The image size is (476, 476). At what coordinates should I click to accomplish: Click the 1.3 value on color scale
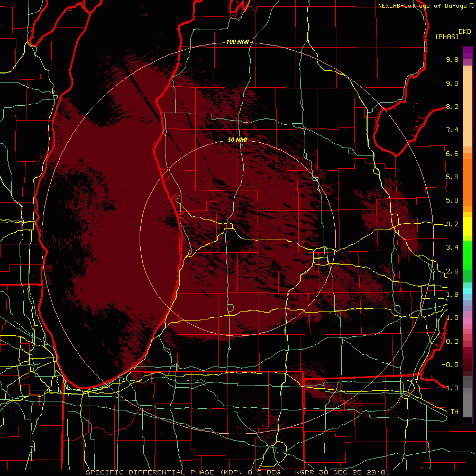[452, 388]
